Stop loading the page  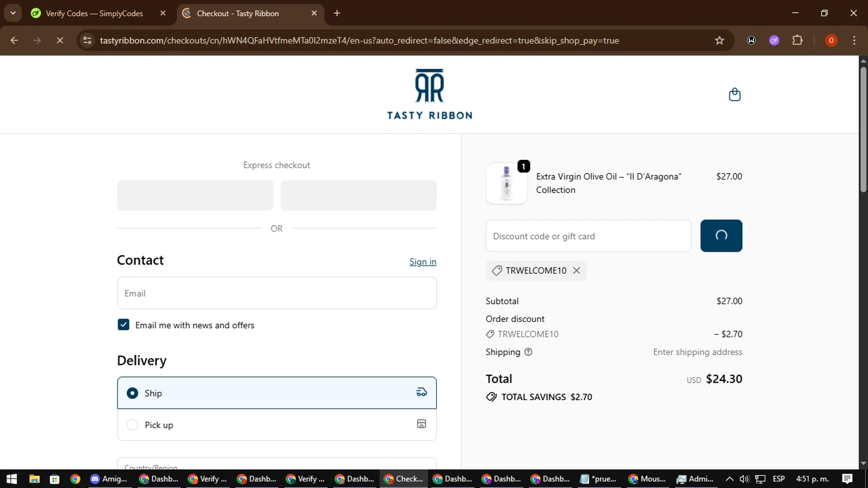[x=60, y=41]
